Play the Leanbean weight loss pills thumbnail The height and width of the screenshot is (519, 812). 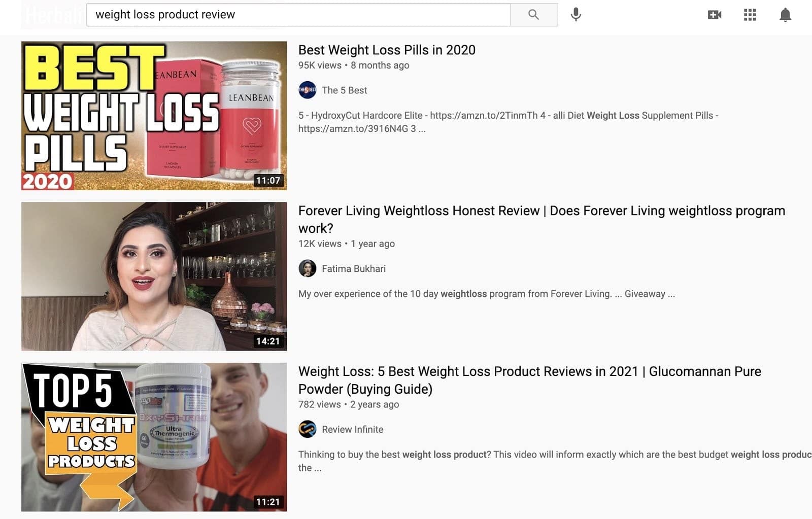[154, 116]
